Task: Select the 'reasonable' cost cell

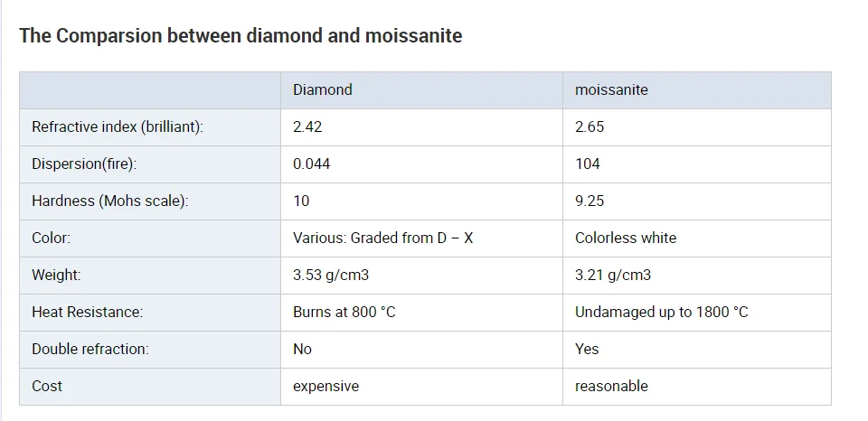Action: (611, 387)
